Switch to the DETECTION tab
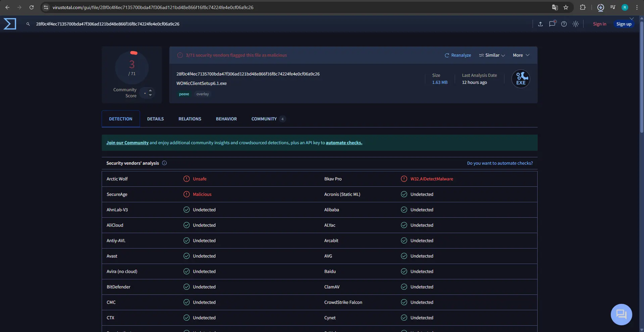Screen dimensions: 644x332 click(120, 119)
